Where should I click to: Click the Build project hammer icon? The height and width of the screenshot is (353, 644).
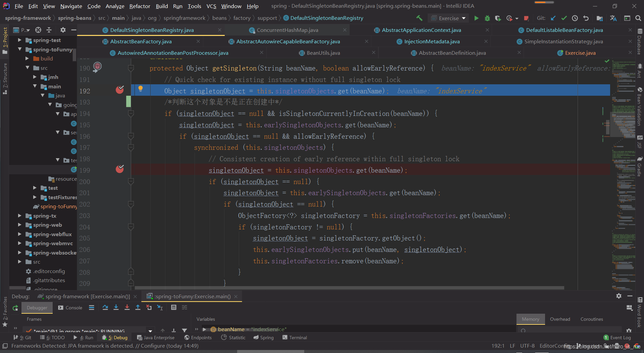pyautogui.click(x=420, y=18)
